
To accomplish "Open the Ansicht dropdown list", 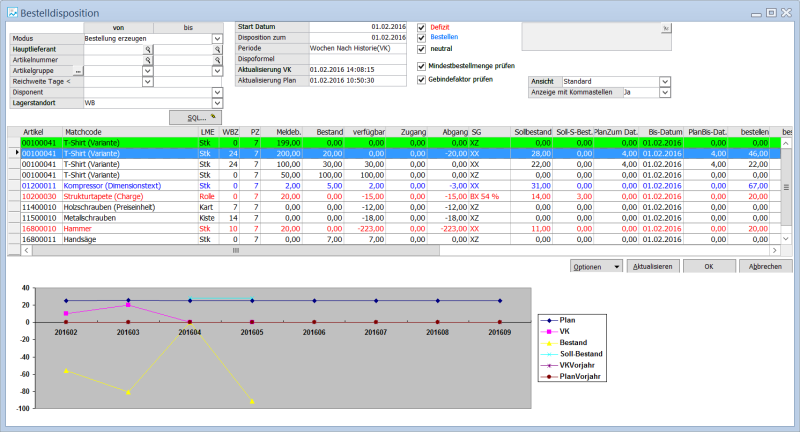I will pos(667,81).
